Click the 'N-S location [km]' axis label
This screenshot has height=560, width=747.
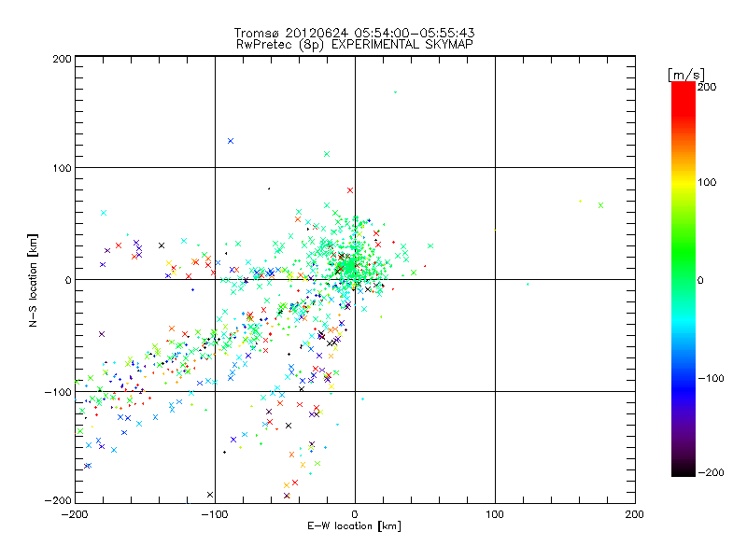[x=33, y=280]
